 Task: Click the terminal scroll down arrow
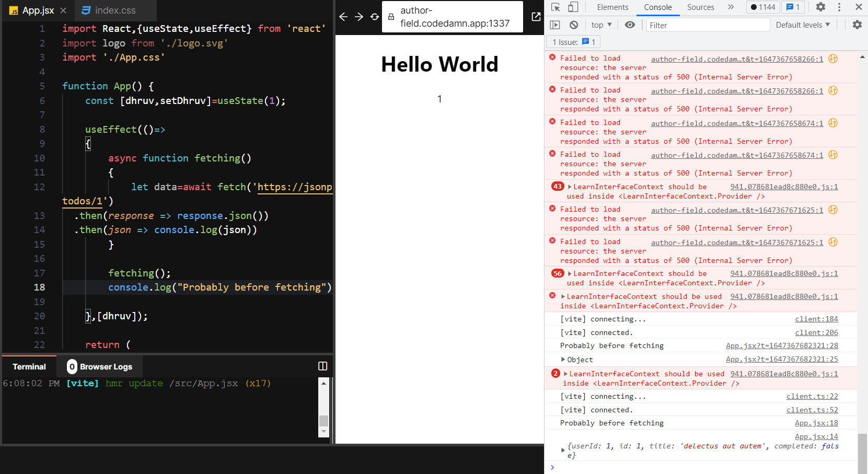(x=323, y=432)
